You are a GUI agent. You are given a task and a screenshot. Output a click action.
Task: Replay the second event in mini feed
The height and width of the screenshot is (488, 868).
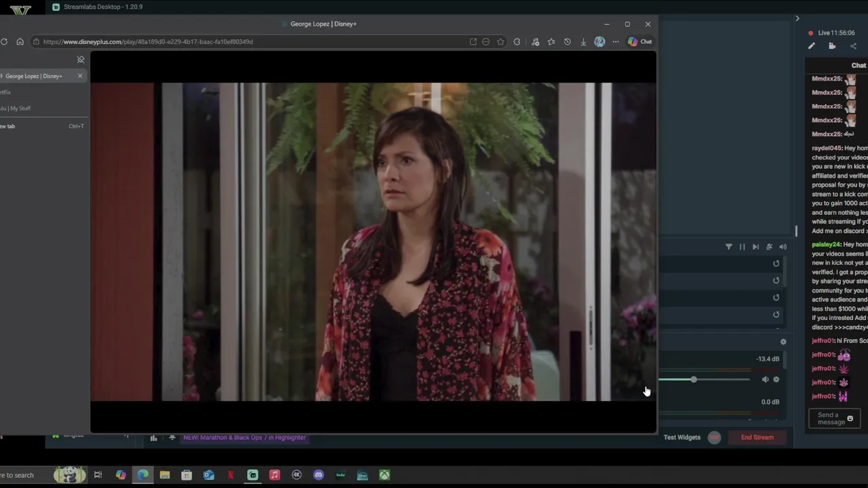point(776,281)
